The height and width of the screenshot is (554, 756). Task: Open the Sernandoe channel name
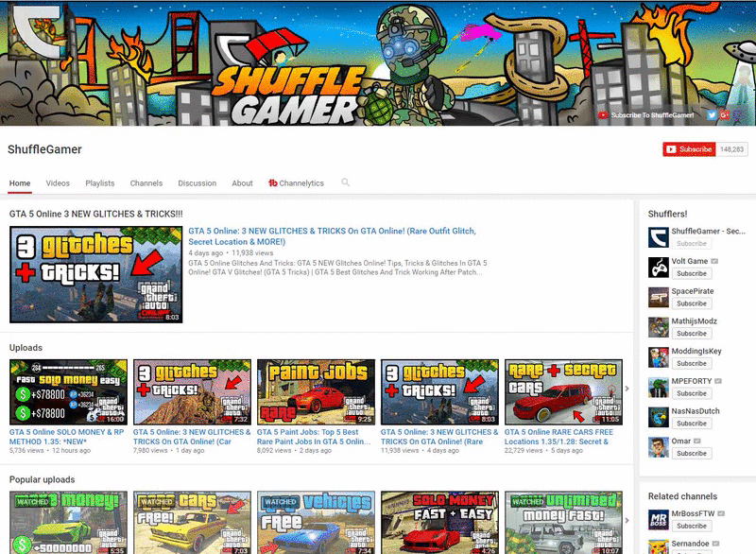click(690, 544)
